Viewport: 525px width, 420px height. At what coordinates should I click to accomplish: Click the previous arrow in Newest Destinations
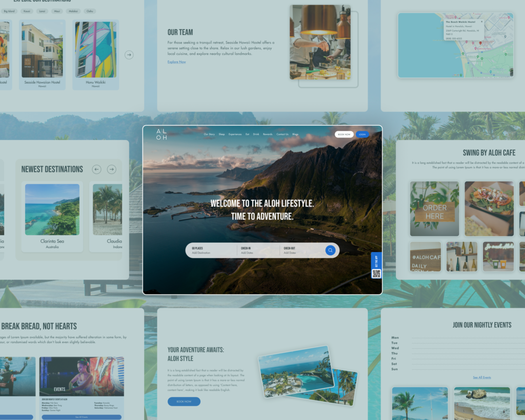tap(96, 169)
